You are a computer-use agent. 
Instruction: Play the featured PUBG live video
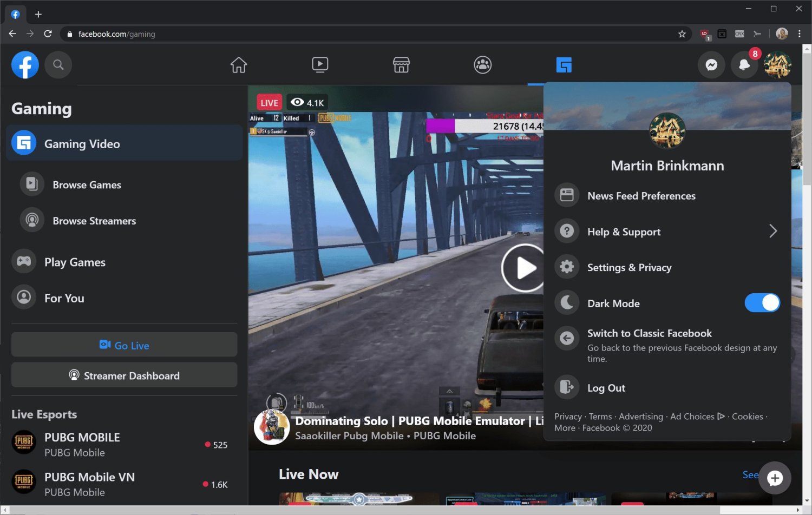[523, 268]
